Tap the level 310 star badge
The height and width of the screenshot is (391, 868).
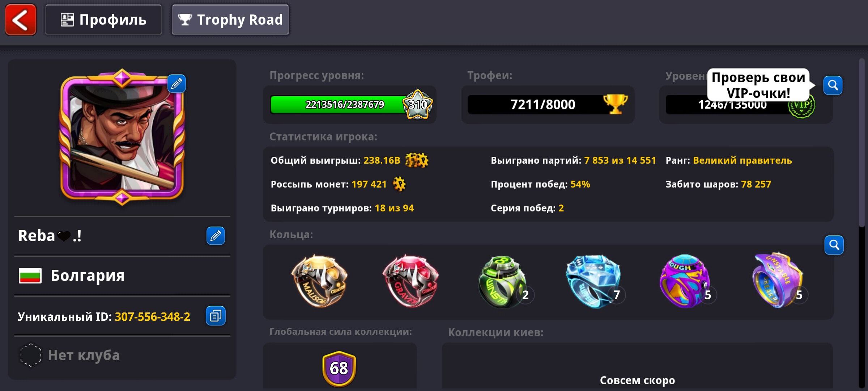(418, 105)
